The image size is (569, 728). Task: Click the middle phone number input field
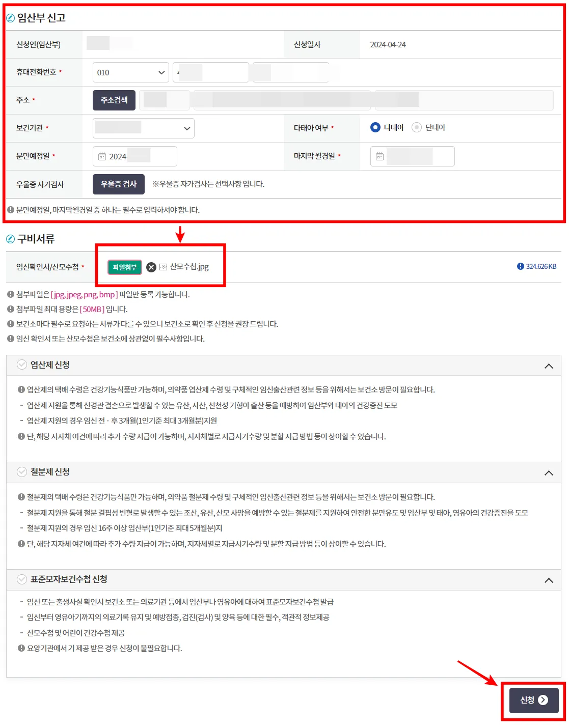point(210,72)
